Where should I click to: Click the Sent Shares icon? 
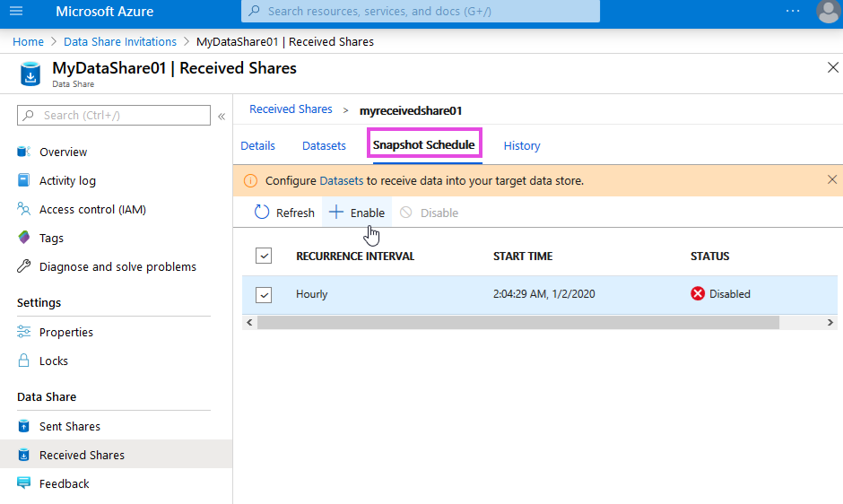click(x=23, y=426)
